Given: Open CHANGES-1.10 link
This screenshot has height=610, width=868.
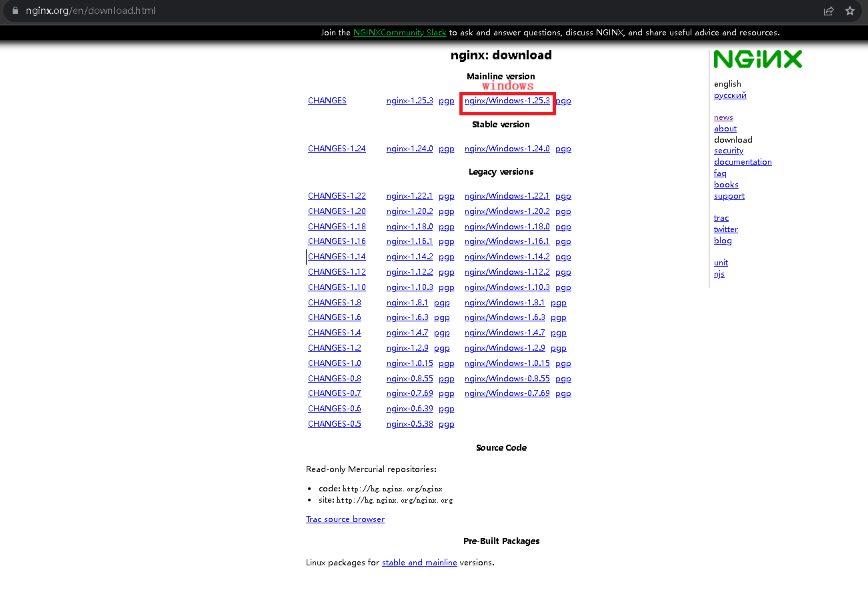Looking at the screenshot, I should tap(337, 287).
